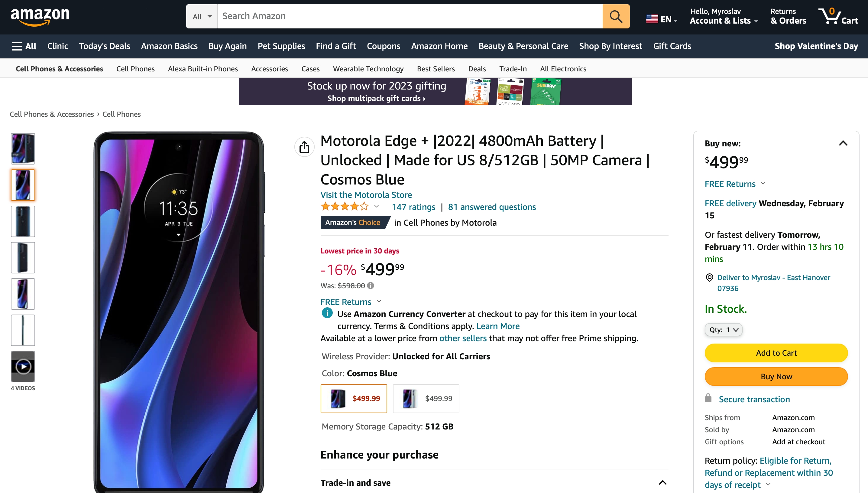Open the Visit the Motorola Store link
Screen dimensions: 868x493
pos(366,195)
